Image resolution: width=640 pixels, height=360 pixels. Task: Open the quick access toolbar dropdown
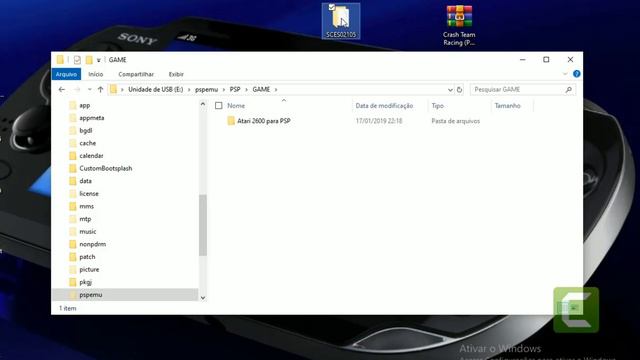pyautogui.click(x=98, y=60)
